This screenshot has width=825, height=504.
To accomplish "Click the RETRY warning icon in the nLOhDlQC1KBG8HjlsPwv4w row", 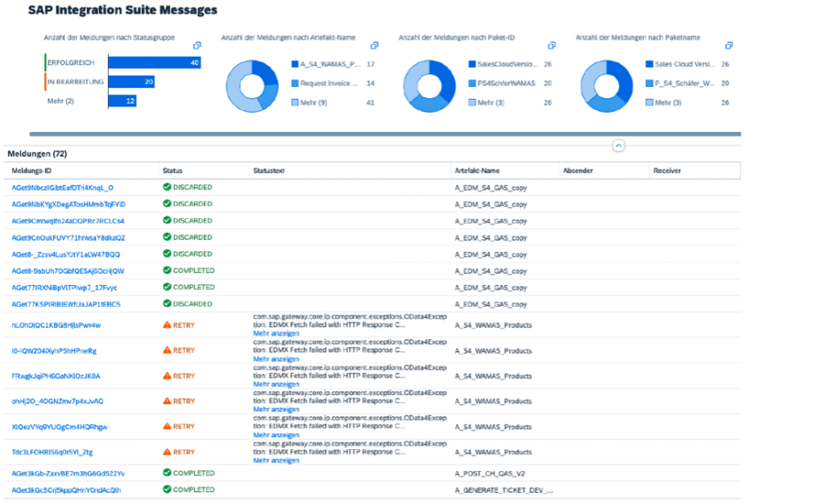I will pos(167,324).
